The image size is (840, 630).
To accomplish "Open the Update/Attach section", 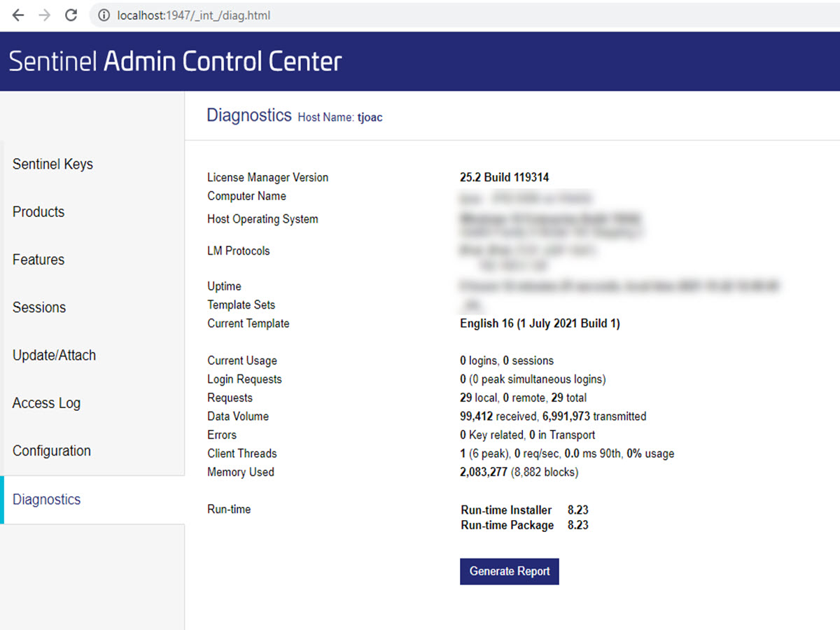I will click(54, 355).
